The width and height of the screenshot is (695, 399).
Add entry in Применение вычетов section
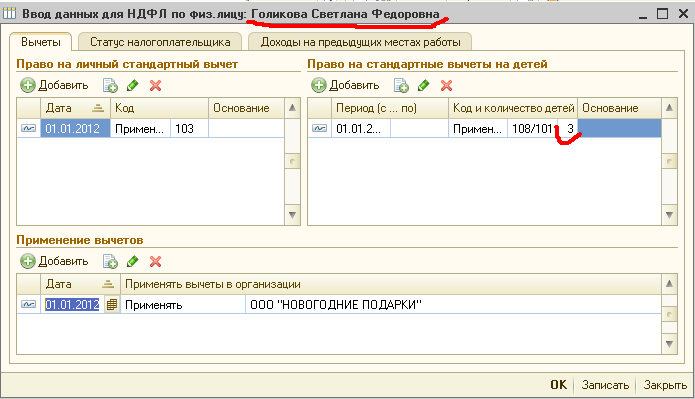tap(54, 261)
